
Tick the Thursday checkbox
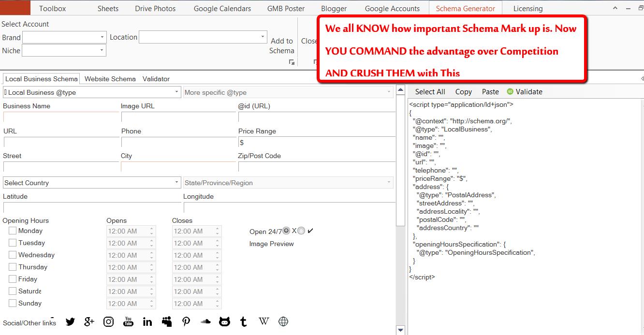click(x=13, y=267)
